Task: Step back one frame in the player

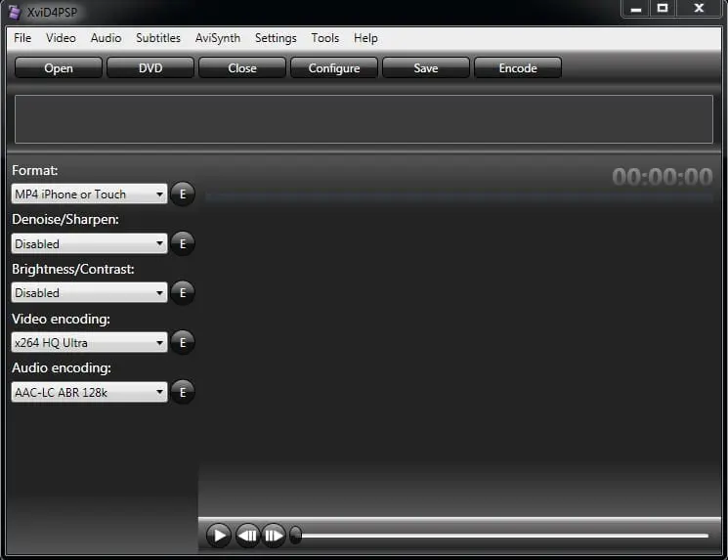Action: [247, 536]
